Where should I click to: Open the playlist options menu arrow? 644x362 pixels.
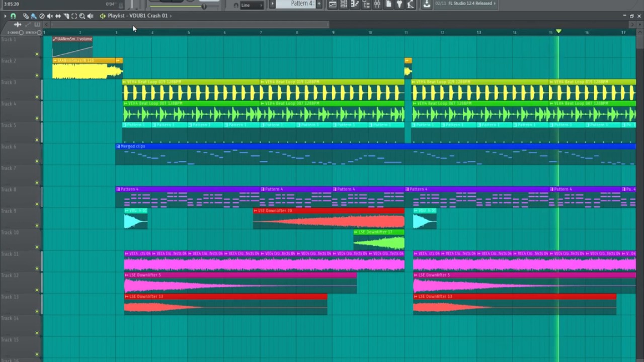(x=5, y=16)
